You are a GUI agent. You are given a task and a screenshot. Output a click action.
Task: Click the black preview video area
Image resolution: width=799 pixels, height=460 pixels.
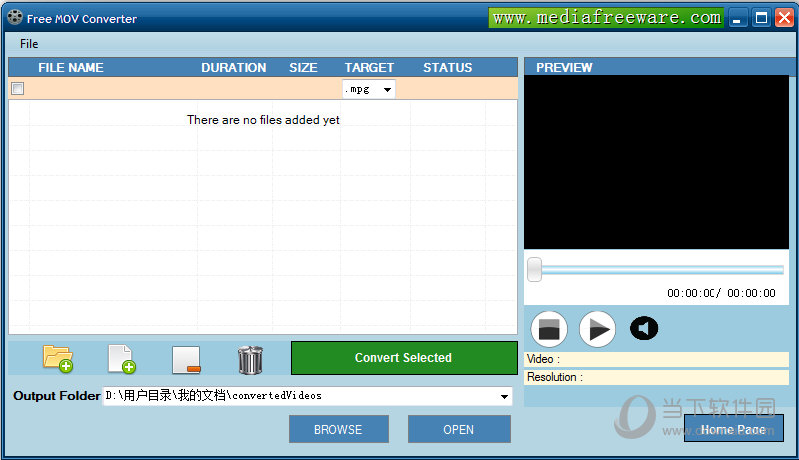(x=656, y=162)
